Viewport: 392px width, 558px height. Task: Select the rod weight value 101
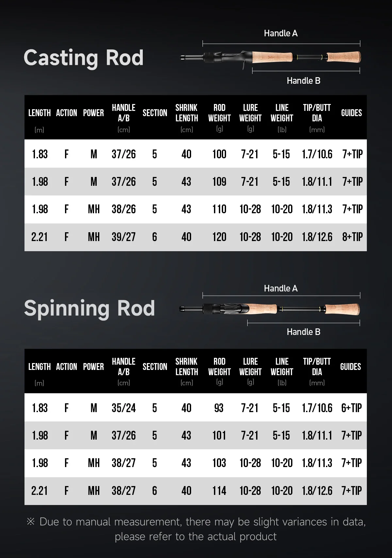pyautogui.click(x=219, y=436)
